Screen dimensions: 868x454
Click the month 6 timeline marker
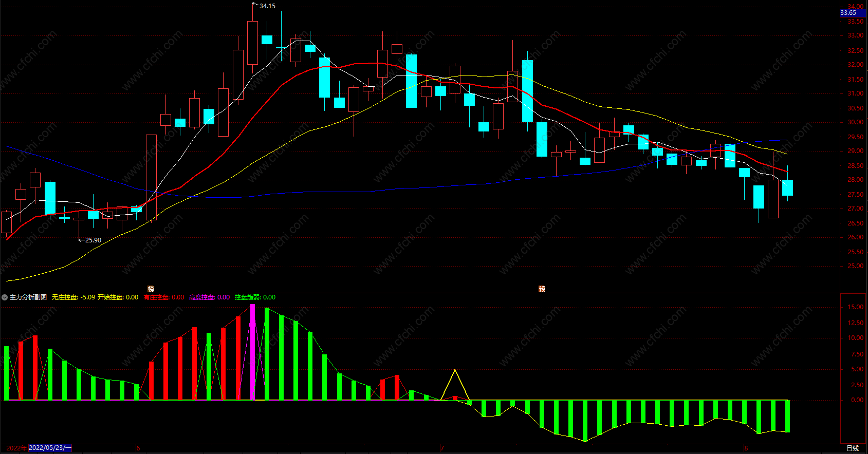coord(138,448)
